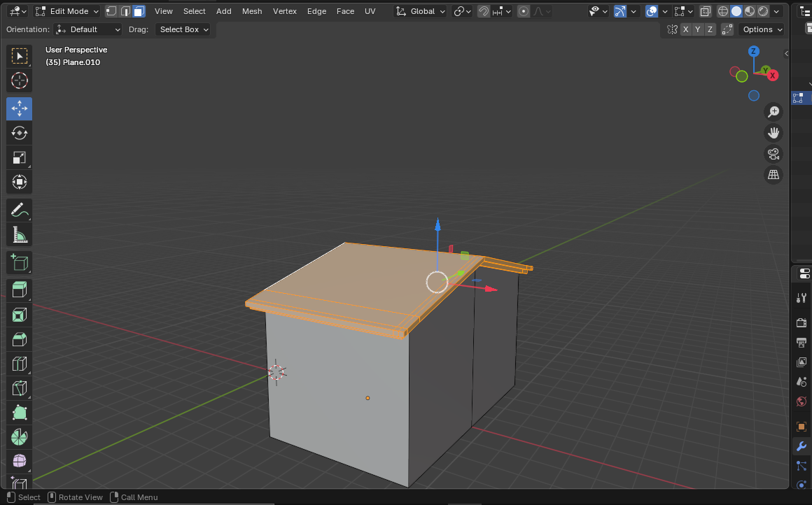Click the Zoom view gizmo button
The height and width of the screenshot is (505, 812).
pos(773,112)
